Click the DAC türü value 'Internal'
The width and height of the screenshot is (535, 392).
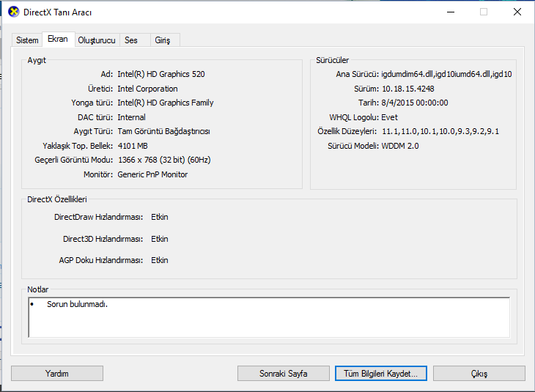point(131,117)
